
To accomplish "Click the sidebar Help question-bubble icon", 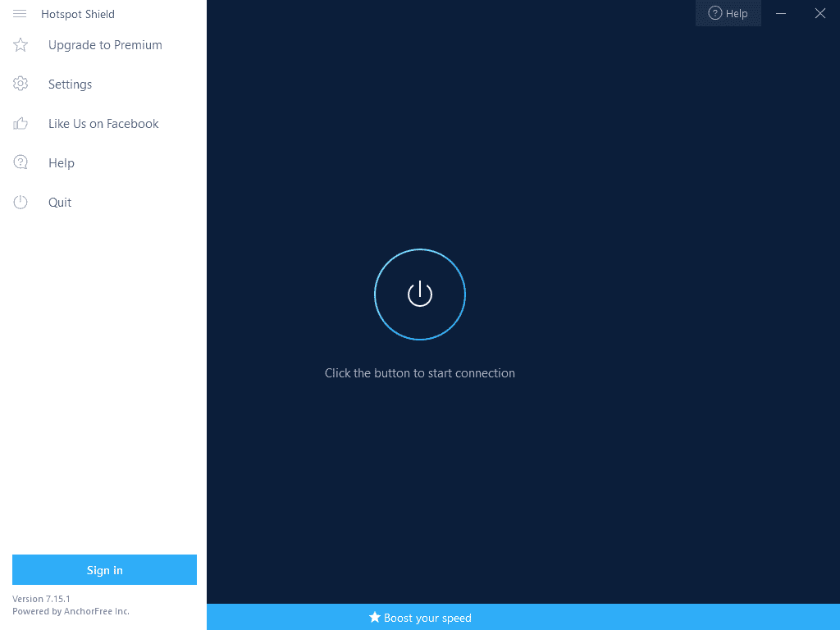I will point(21,162).
